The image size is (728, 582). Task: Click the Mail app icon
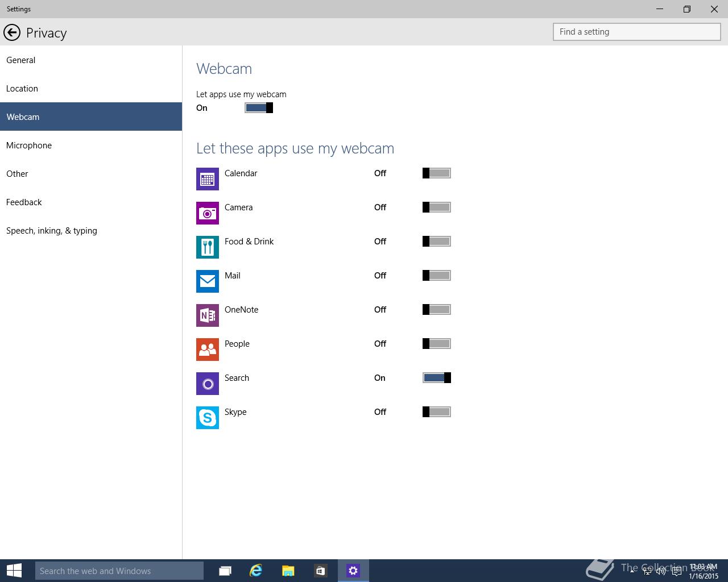208,281
